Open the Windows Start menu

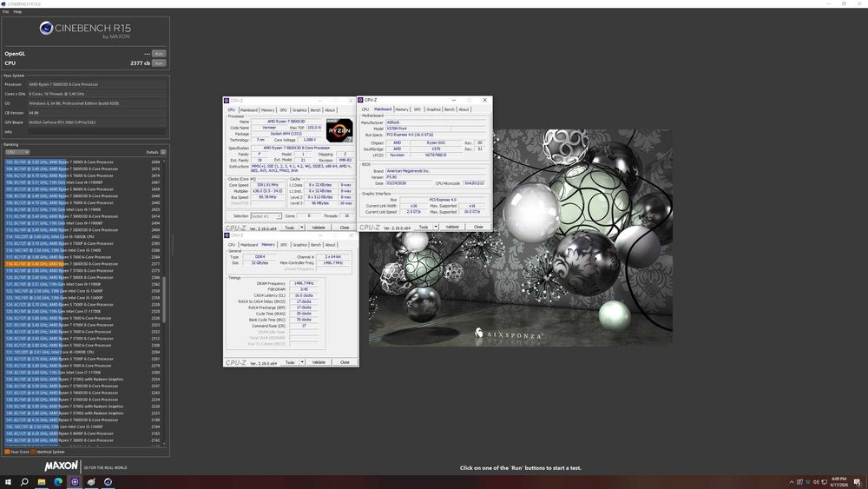(8, 482)
